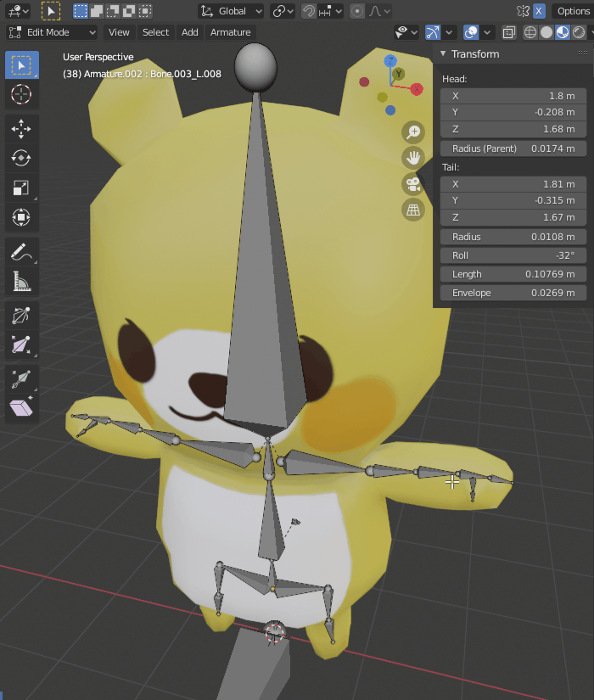Set selection mode to invert
Image resolution: width=594 pixels, height=700 pixels.
129,11
